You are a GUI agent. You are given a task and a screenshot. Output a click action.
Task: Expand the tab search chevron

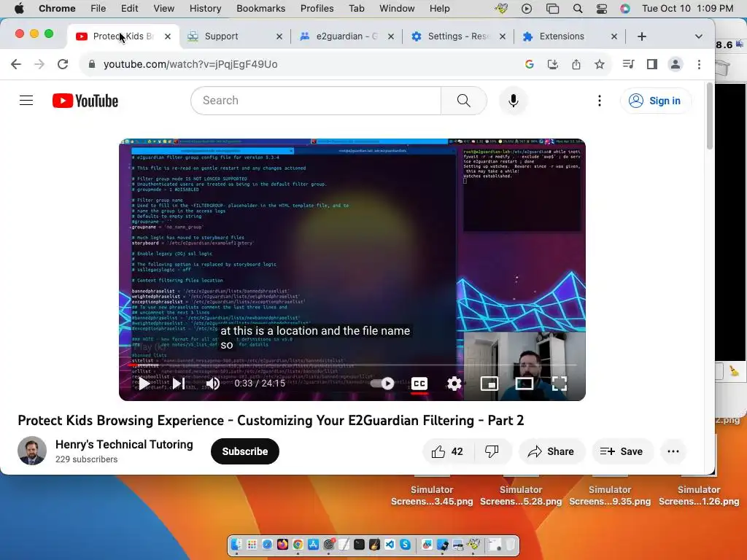tap(698, 36)
